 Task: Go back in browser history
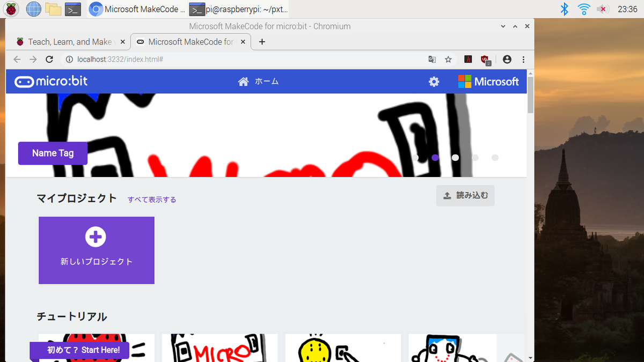click(x=17, y=60)
